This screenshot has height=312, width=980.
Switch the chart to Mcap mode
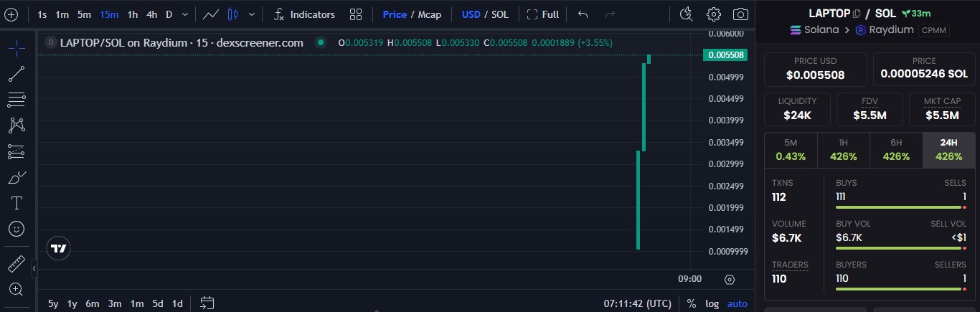coord(430,14)
